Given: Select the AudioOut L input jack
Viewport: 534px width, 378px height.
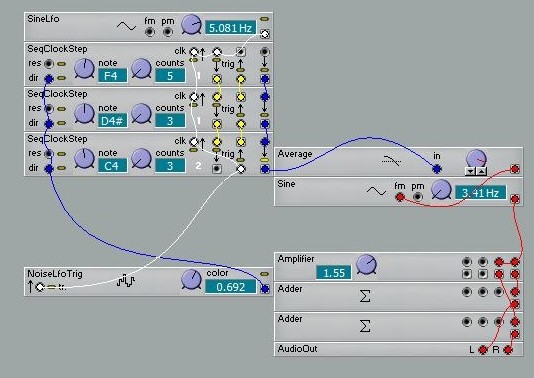Looking at the screenshot, I should pos(483,350).
